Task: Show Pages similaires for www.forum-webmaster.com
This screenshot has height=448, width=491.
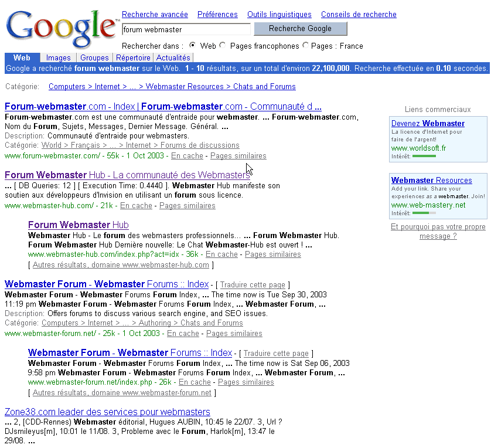Action: 238,156
